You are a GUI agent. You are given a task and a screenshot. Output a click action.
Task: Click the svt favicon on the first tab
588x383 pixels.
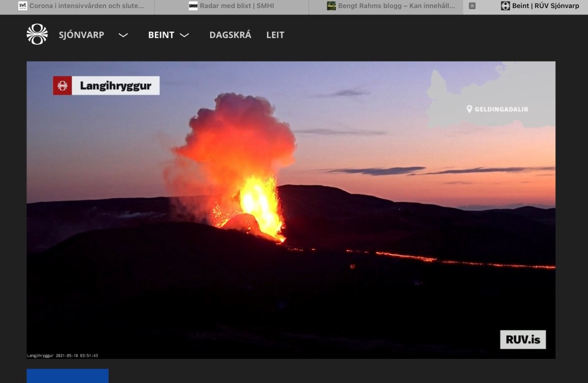[x=22, y=6]
